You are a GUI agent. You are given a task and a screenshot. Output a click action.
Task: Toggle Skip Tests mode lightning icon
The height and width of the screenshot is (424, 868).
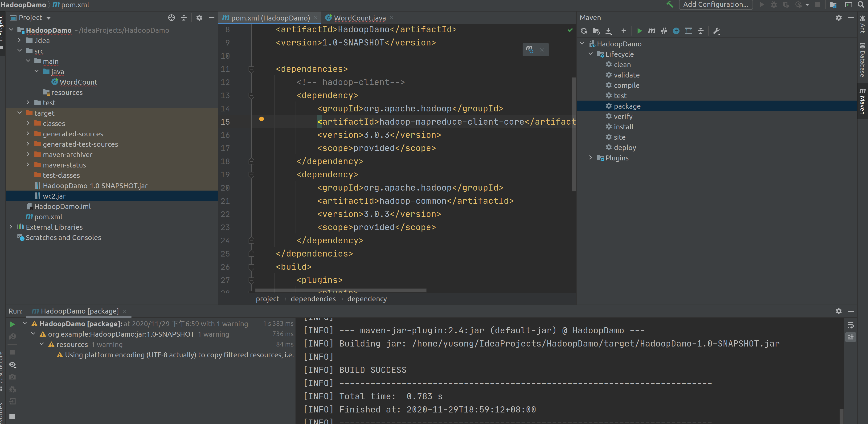click(676, 31)
